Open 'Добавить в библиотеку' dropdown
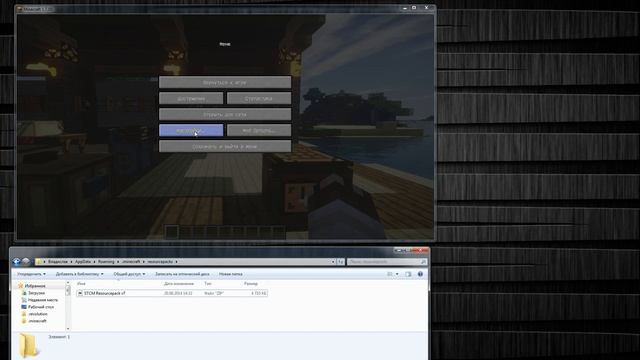 (80, 274)
